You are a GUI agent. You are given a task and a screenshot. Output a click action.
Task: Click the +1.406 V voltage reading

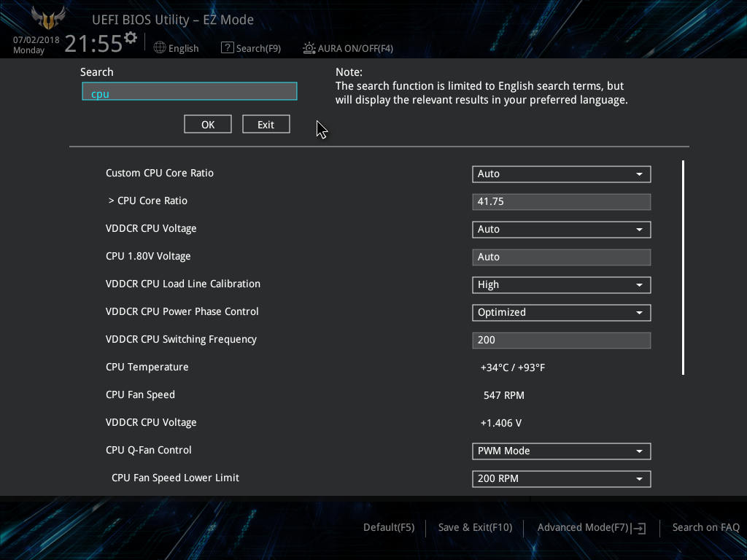[x=500, y=423]
